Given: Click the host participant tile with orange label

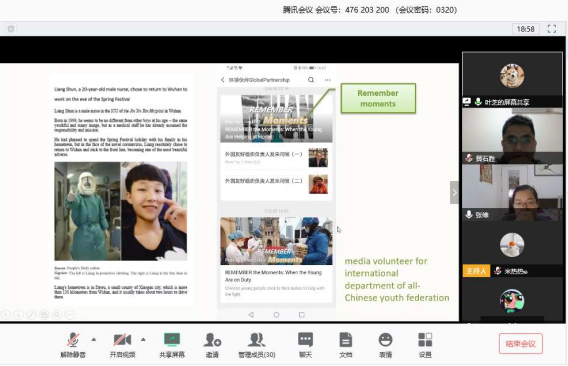Looking at the screenshot, I should pyautogui.click(x=512, y=249).
